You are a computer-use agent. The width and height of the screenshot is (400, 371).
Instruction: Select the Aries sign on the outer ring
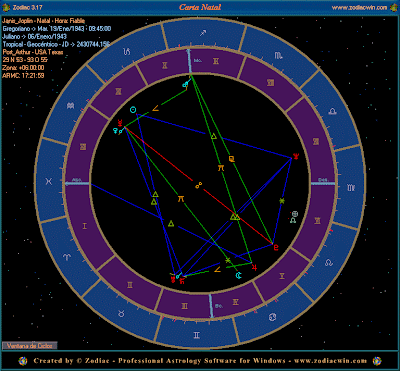point(67,257)
